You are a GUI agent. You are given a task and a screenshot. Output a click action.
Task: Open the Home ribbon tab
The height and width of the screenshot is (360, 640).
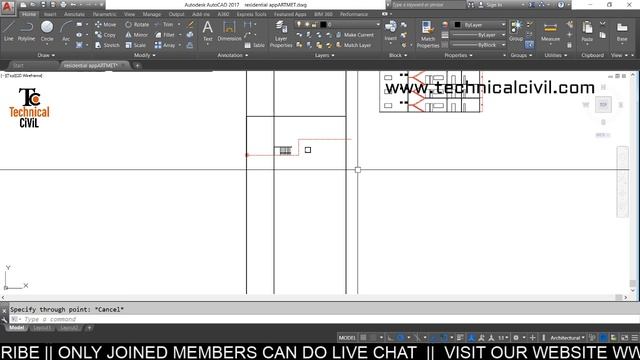point(29,14)
